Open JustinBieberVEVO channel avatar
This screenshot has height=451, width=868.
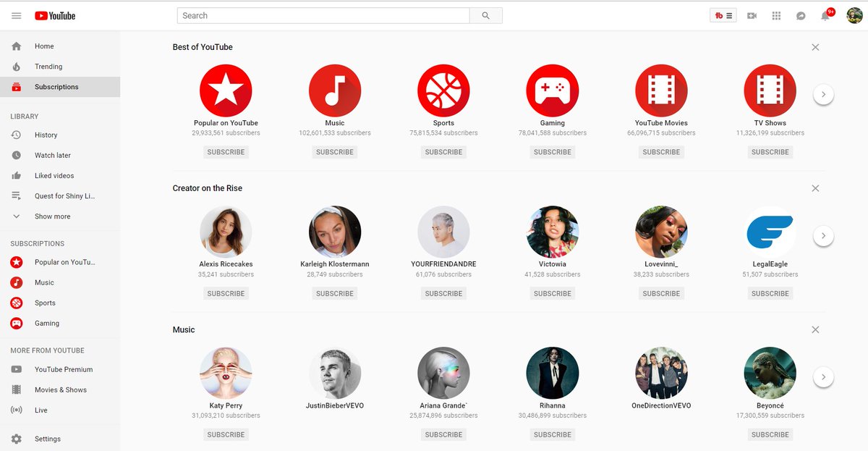(335, 373)
